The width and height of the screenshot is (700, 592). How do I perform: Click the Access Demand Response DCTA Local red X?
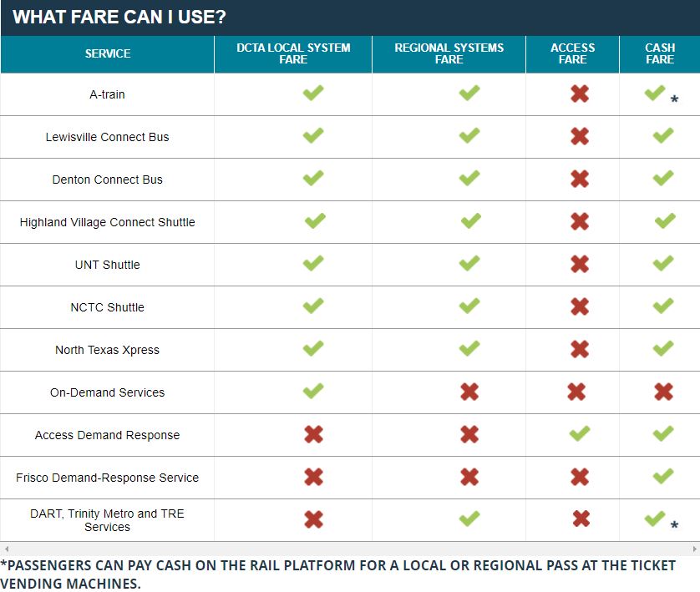pyautogui.click(x=313, y=434)
